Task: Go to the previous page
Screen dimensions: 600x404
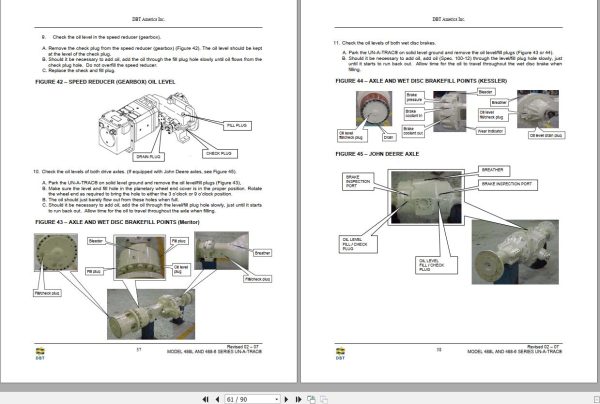Action: click(217, 399)
